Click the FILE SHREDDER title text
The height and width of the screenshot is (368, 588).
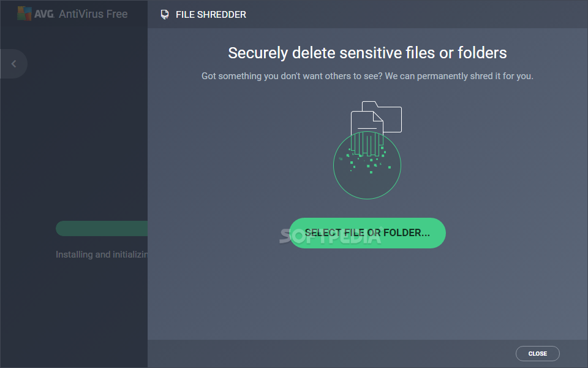211,14
